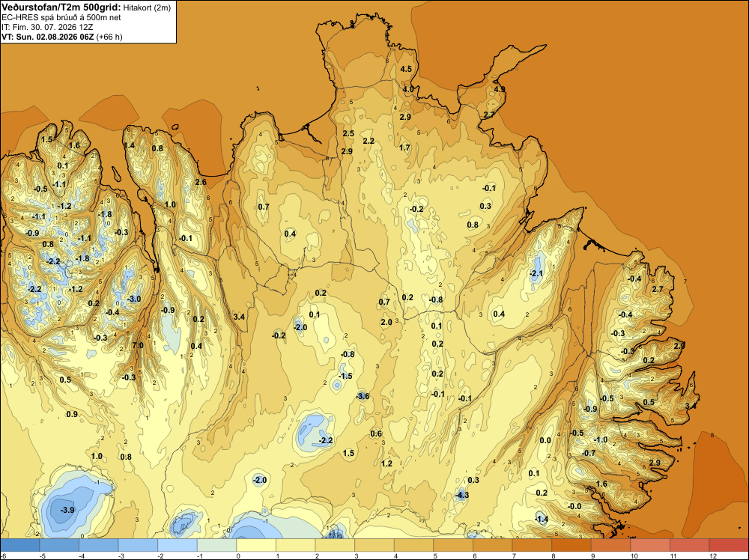Click the legend swatch between -2 and -1
This screenshot has height=560, width=749.
click(178, 545)
